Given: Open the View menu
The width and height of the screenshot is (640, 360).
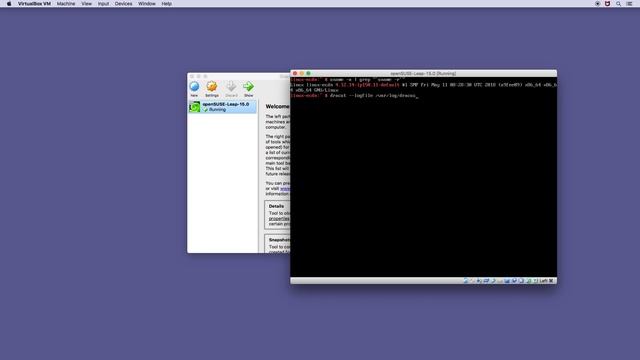Looking at the screenshot, I should (87, 4).
